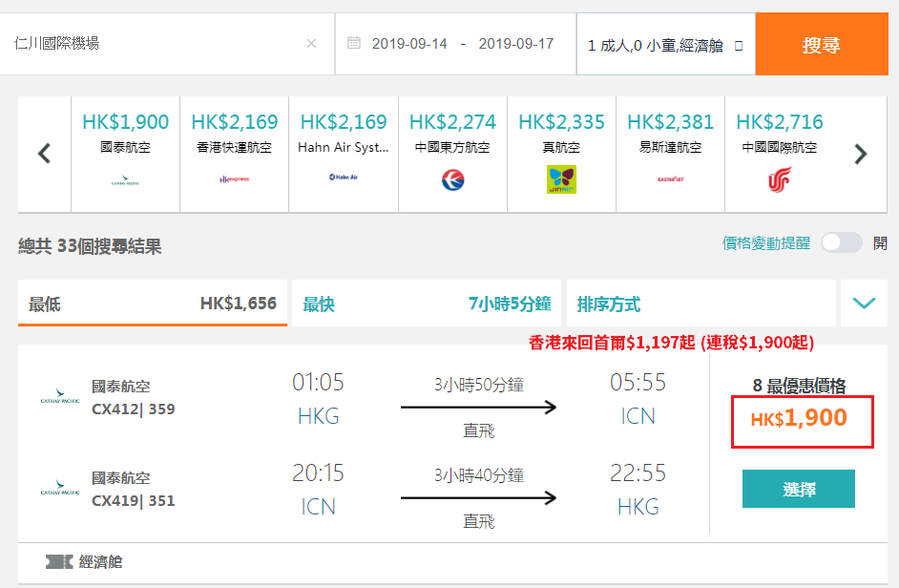Click the HK Express logo in the carousel

235,179
